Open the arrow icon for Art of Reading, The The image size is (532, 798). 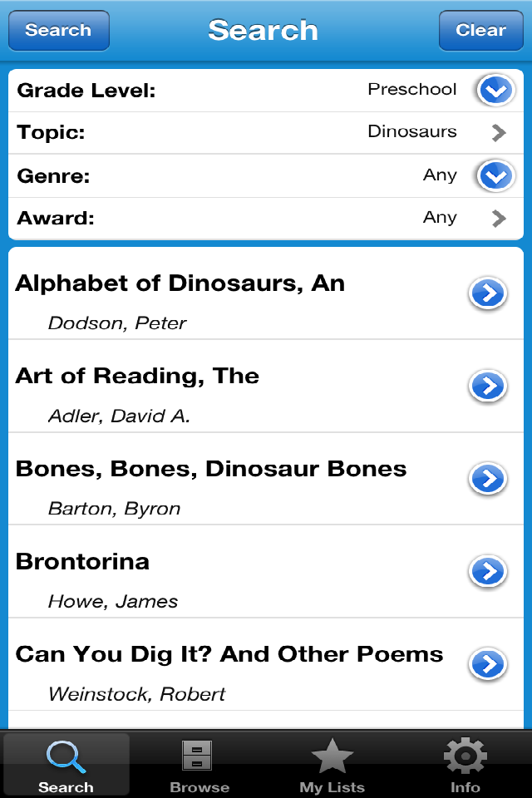(x=488, y=386)
